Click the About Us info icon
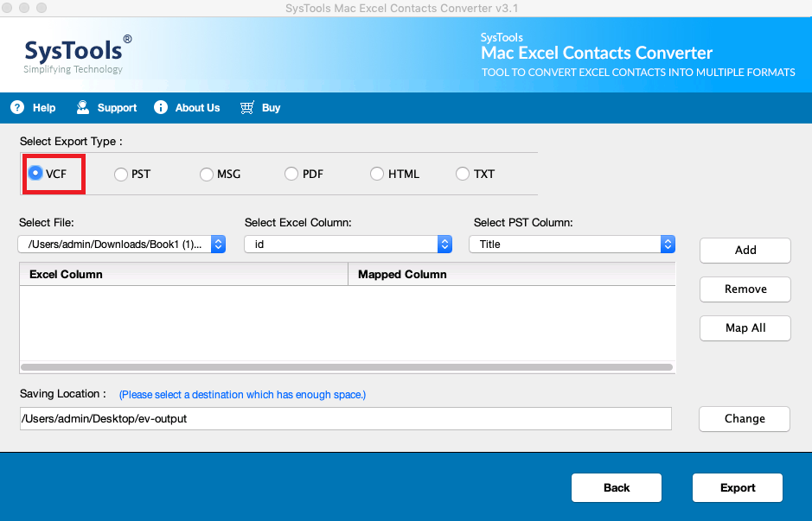The width and height of the screenshot is (812, 521). [x=161, y=108]
